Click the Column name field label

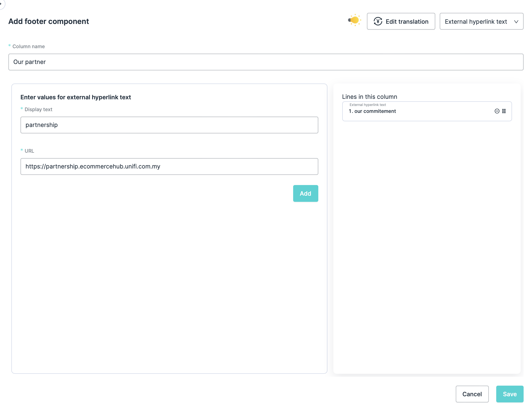29,46
